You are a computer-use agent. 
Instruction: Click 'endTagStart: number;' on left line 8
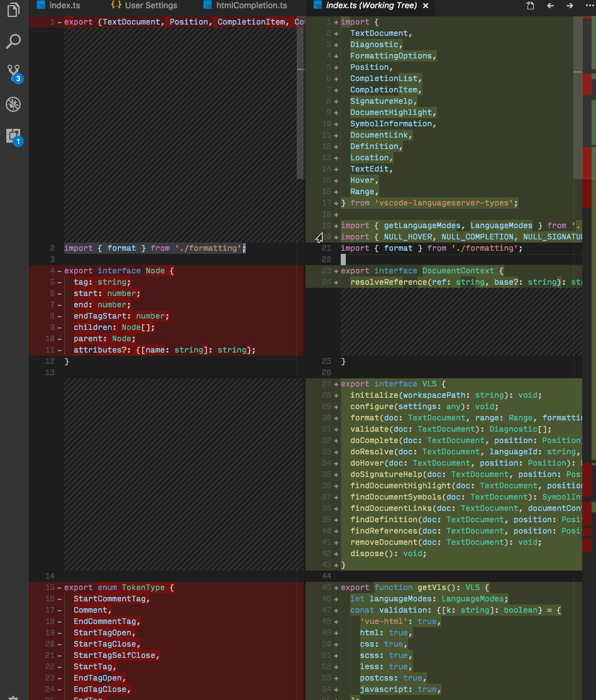pyautogui.click(x=121, y=316)
